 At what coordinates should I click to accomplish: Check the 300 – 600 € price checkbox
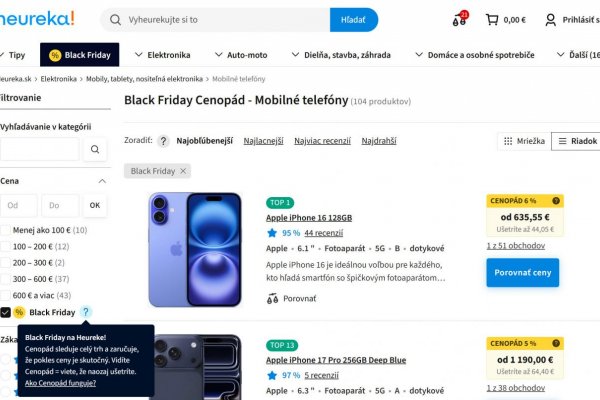point(6,279)
